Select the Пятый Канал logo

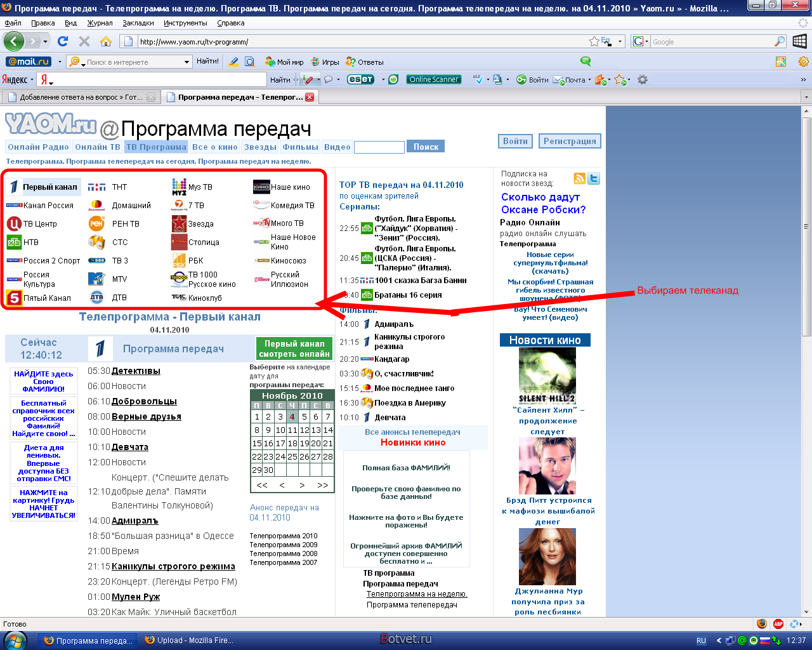(x=14, y=297)
